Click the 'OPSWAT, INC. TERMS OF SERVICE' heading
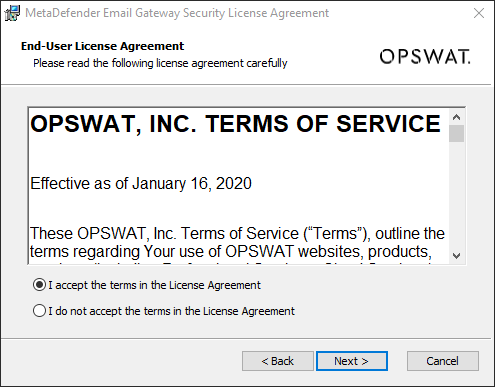This screenshot has height=387, width=495. pos(235,124)
